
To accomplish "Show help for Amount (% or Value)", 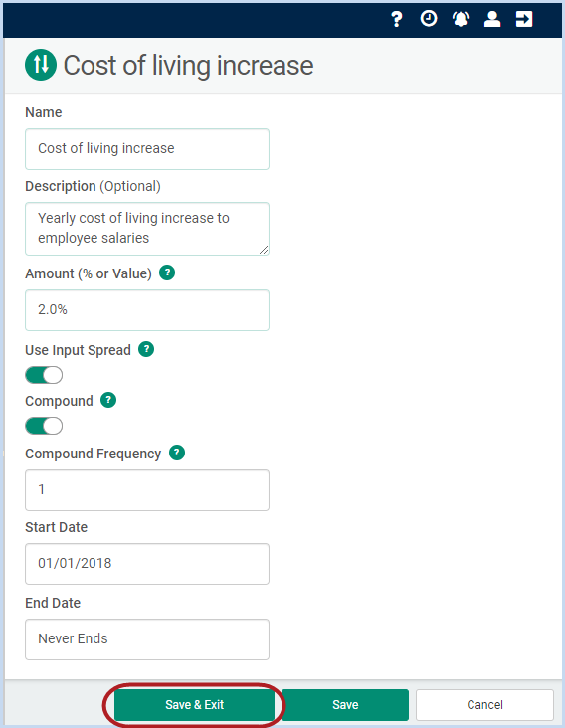I will point(167,273).
